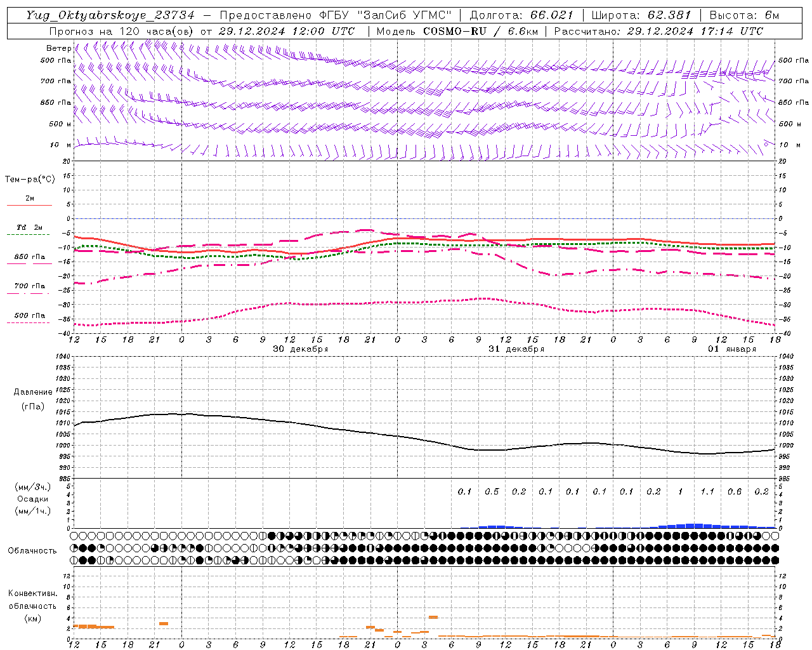Image resolution: width=812 pixels, height=650 pixels.
Task: Click the precipitation value 1.1
Action: point(707,491)
